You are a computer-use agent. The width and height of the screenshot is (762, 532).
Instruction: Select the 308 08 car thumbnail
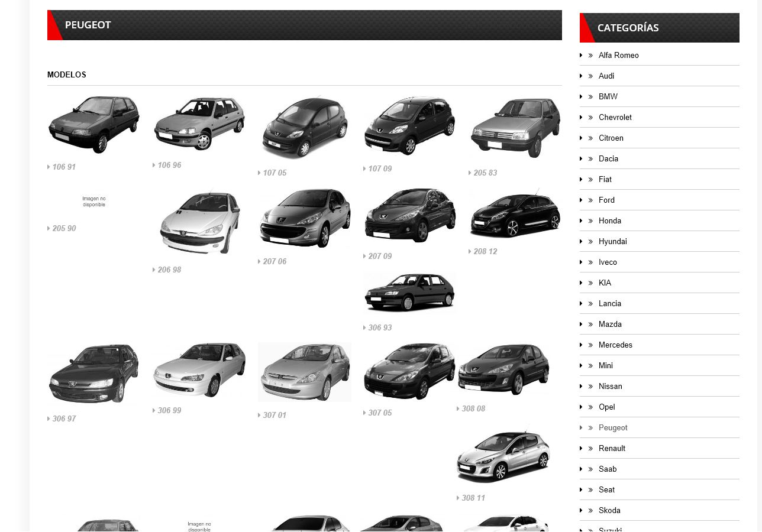coord(503,369)
